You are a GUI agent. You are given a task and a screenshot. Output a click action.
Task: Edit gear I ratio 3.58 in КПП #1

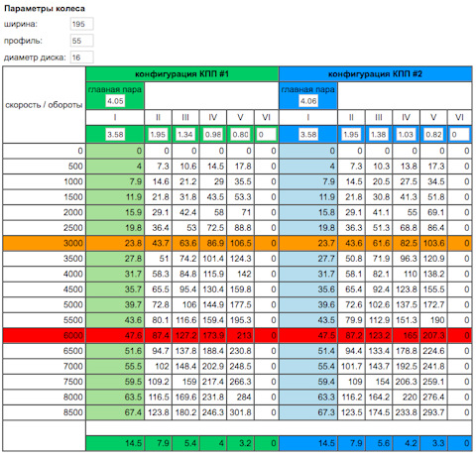click(115, 135)
